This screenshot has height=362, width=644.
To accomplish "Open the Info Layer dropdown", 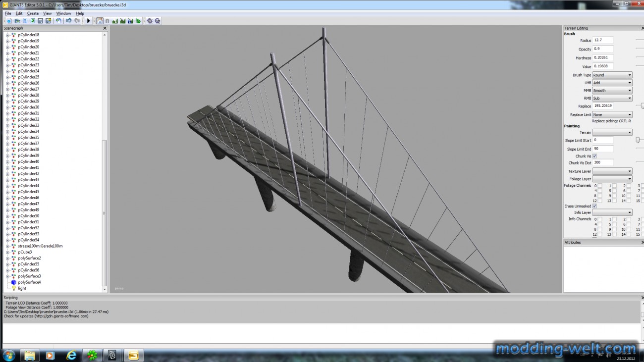I will (612, 212).
